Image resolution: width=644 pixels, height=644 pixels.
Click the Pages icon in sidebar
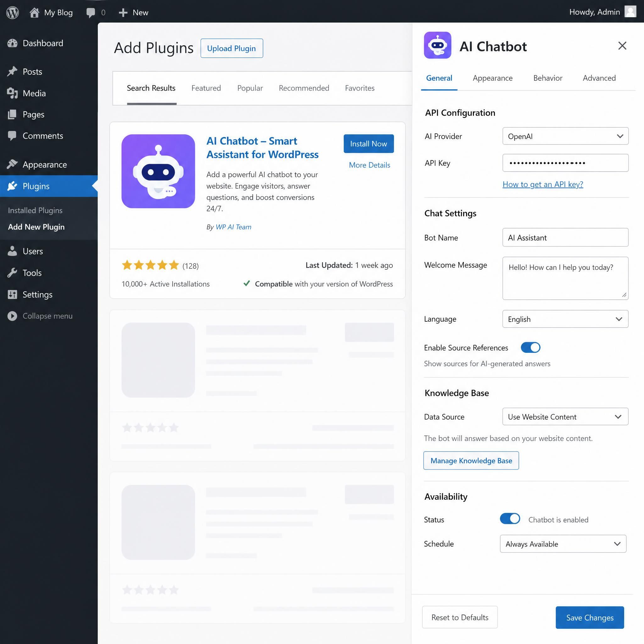coord(12,114)
